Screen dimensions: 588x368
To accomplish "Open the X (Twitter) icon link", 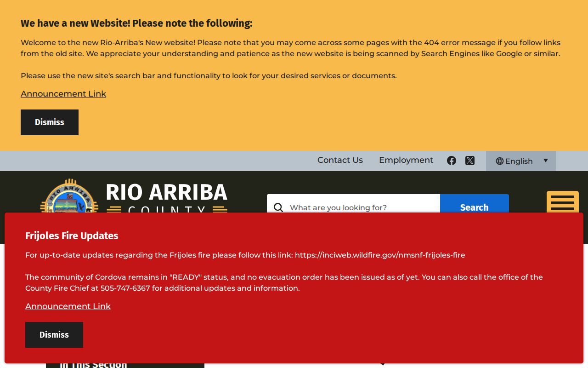I will 469,161.
